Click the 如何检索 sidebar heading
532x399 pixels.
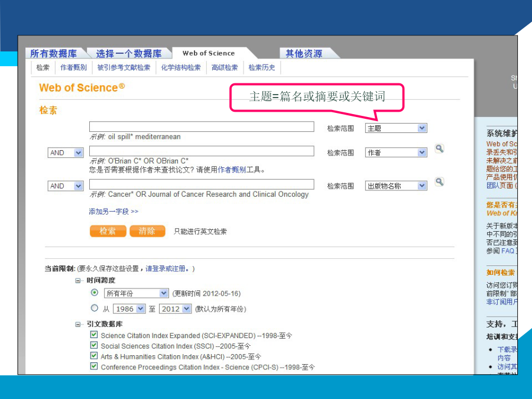[x=501, y=273]
